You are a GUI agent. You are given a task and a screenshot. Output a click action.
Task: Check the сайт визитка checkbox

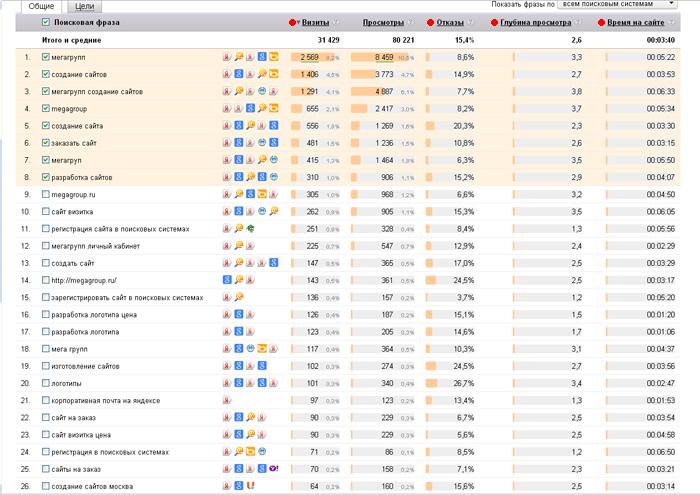coord(46,211)
